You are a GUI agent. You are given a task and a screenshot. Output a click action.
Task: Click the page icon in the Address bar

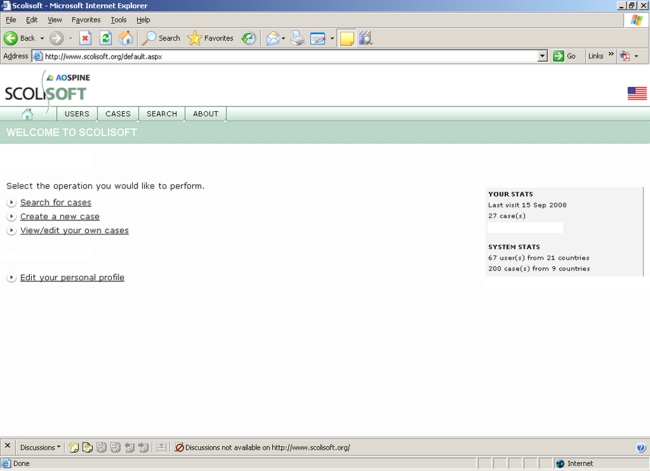point(38,56)
